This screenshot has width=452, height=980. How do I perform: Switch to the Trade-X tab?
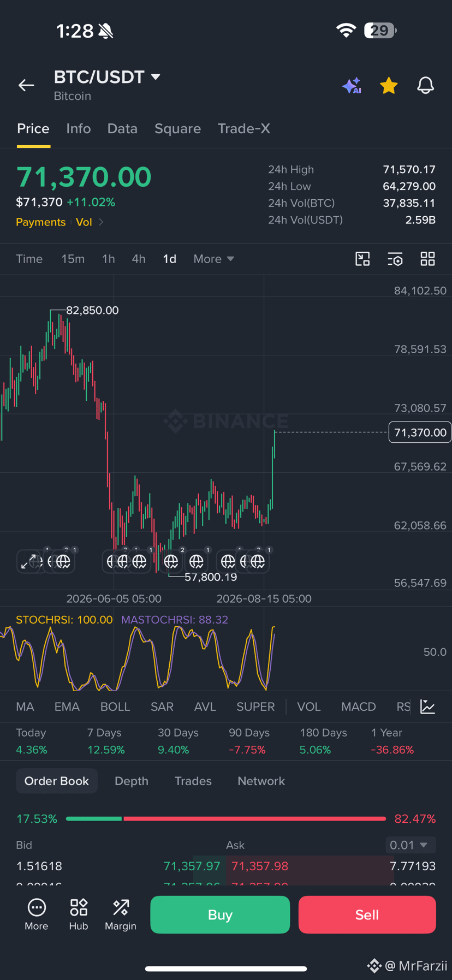click(244, 129)
